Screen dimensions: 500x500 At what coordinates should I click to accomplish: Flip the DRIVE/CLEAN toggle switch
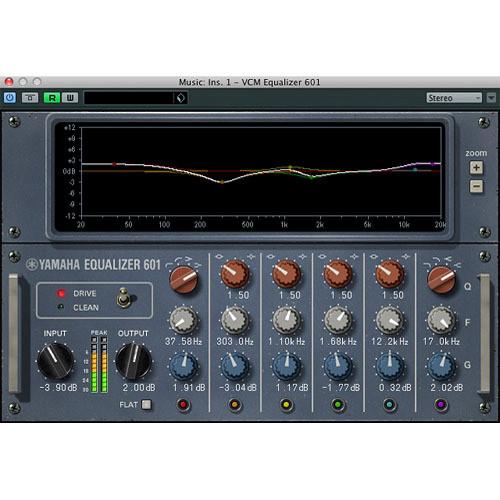point(124,298)
